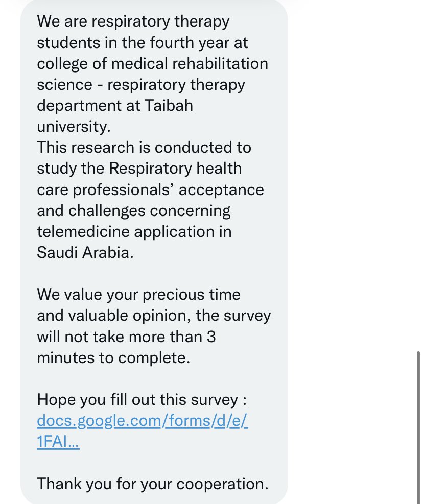Click the line "We are respiratory therapy"
Image resolution: width=423 pixels, height=504 pixels.
[133, 21]
